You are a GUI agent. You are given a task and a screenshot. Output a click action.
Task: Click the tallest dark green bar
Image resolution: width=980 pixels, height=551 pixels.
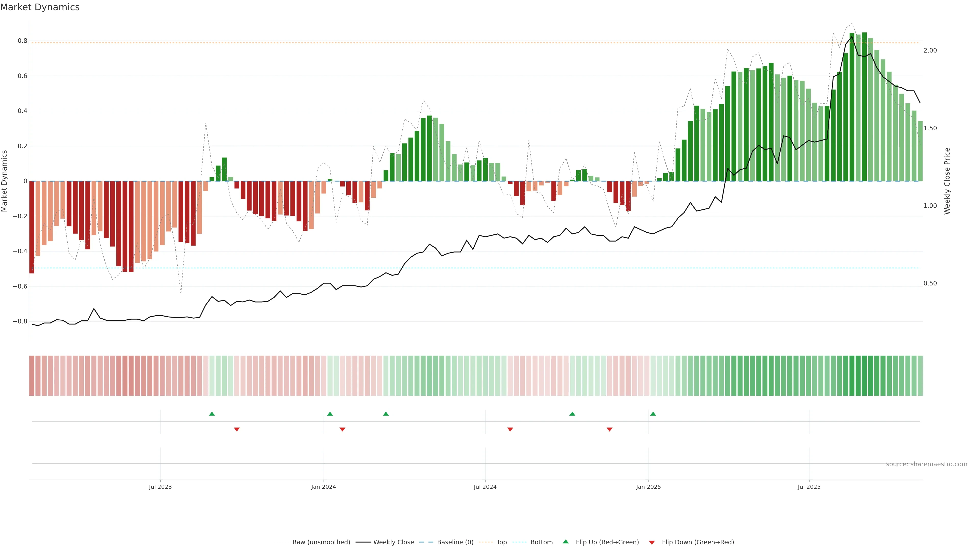864,106
